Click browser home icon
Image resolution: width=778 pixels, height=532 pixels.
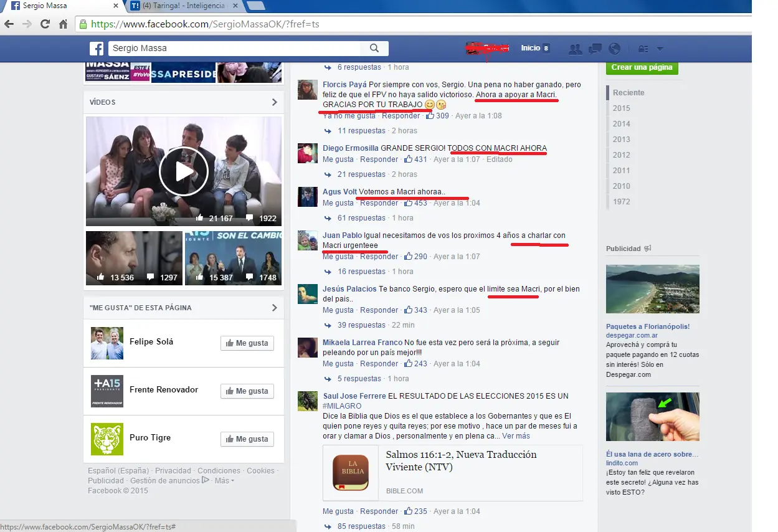click(x=63, y=24)
